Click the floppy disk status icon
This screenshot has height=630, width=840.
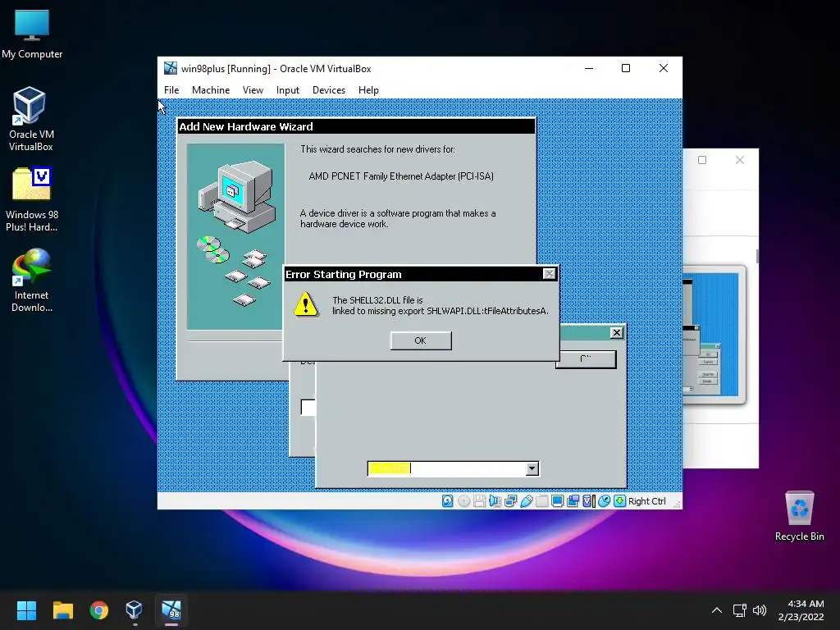pyautogui.click(x=479, y=501)
